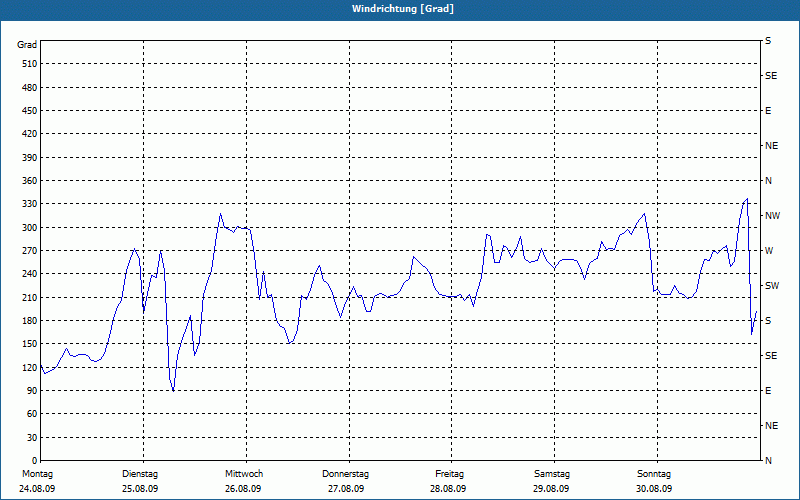Click the chart title "Windrichtung [Grad]"
The width and height of the screenshot is (800, 500).
click(x=403, y=9)
